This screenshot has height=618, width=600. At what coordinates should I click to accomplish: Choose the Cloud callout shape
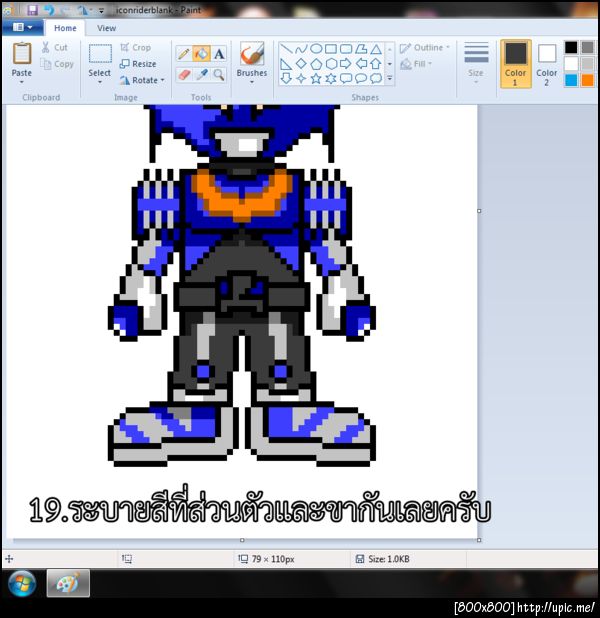376,78
